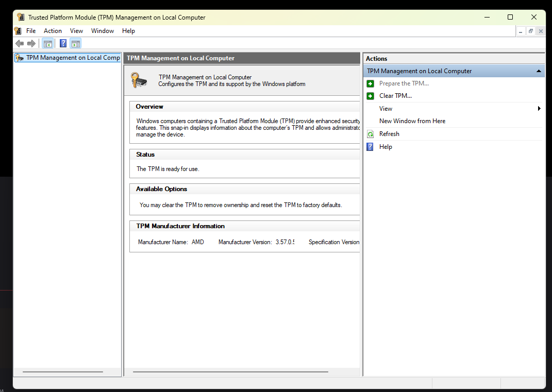
Task: Click Refresh in the Actions pane
Action: tap(389, 134)
